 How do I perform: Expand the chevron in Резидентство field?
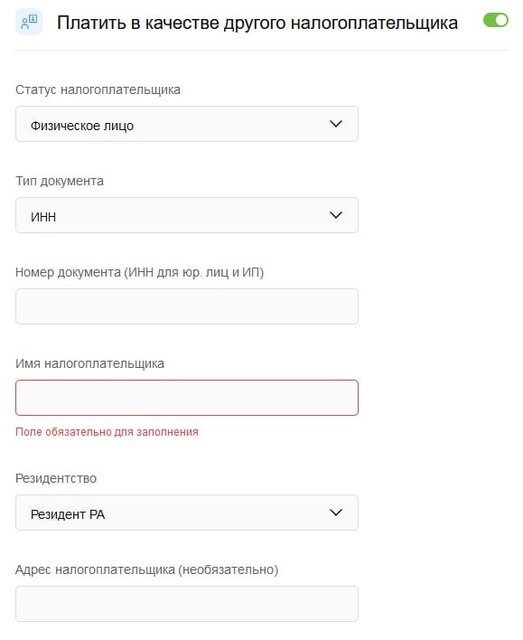pos(336,512)
